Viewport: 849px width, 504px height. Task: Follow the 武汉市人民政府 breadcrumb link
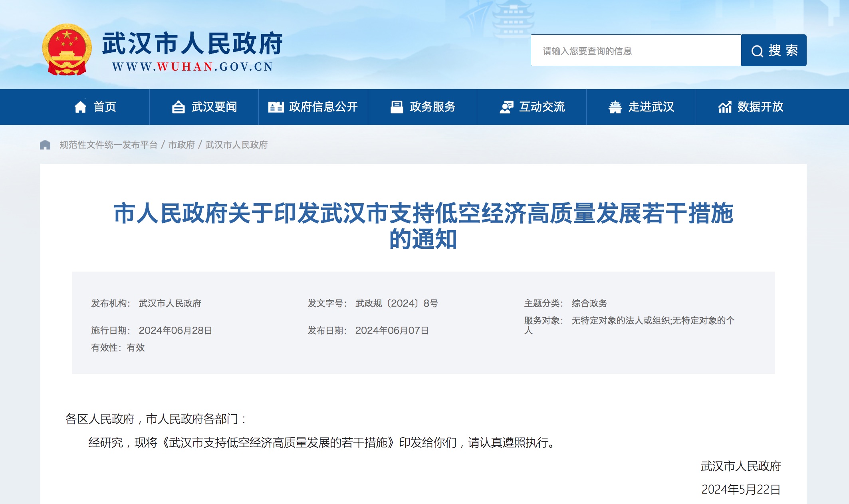[x=236, y=145]
